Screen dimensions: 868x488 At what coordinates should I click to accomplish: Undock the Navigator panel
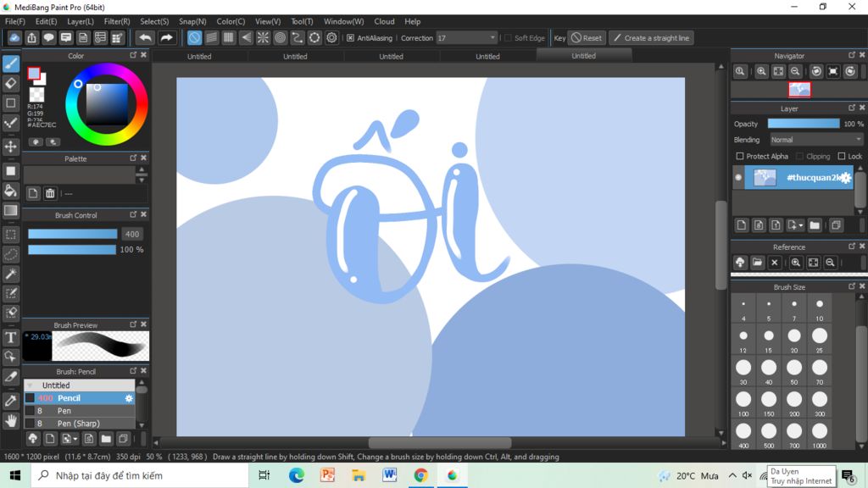coord(851,55)
